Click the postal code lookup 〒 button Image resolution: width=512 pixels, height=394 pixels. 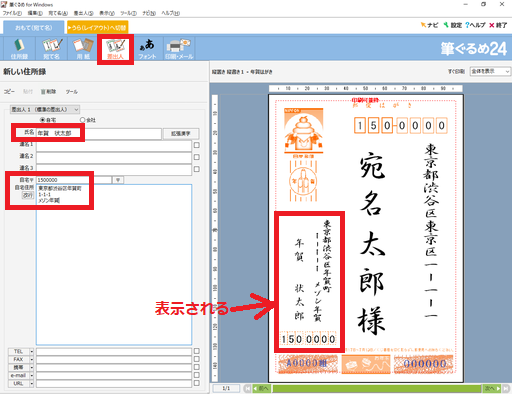click(118, 180)
